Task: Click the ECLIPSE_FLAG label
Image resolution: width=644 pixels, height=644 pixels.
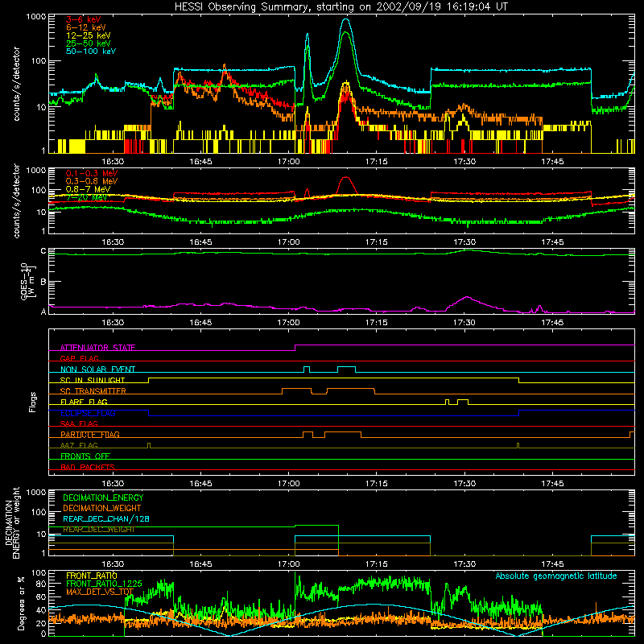Action: pyautogui.click(x=88, y=413)
